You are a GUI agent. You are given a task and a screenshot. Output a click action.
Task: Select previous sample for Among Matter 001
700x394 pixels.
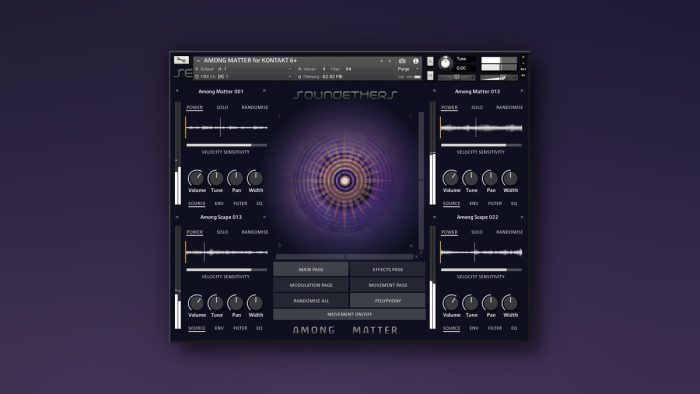pos(177,91)
